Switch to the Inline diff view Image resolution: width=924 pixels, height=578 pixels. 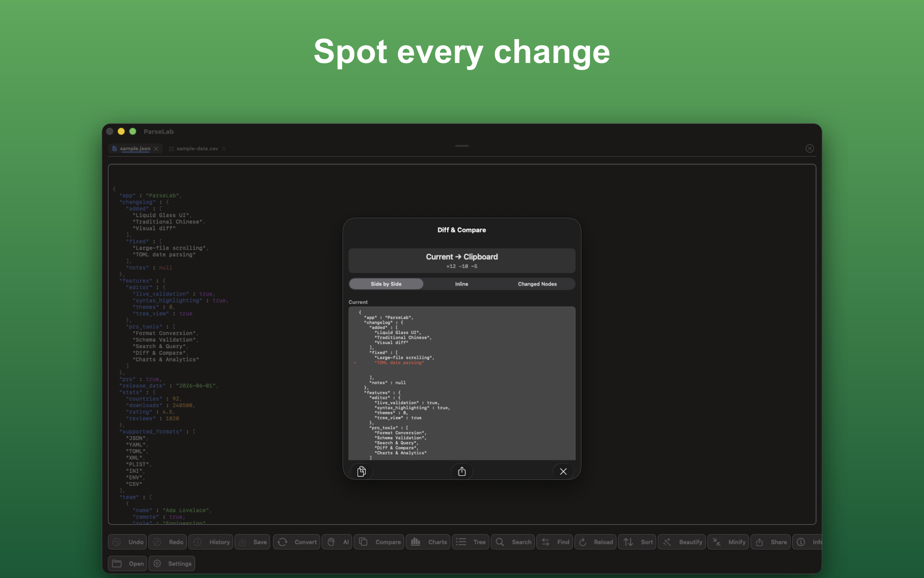461,284
